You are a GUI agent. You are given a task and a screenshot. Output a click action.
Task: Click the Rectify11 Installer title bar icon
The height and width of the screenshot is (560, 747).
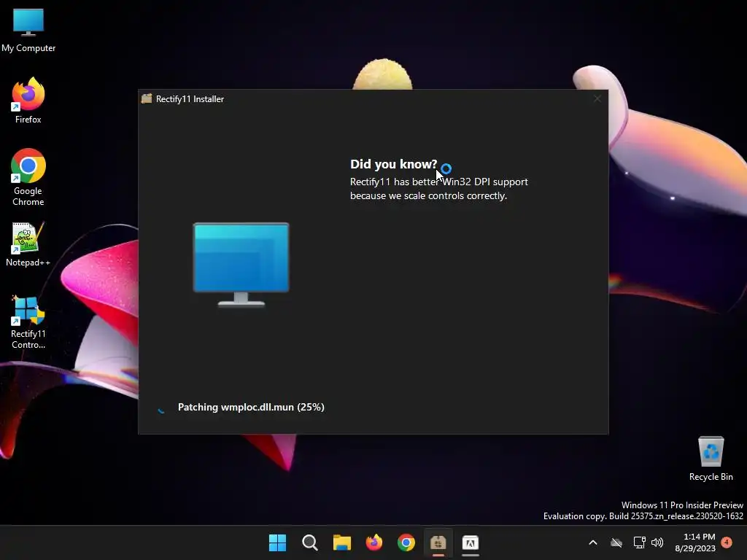pyautogui.click(x=147, y=98)
